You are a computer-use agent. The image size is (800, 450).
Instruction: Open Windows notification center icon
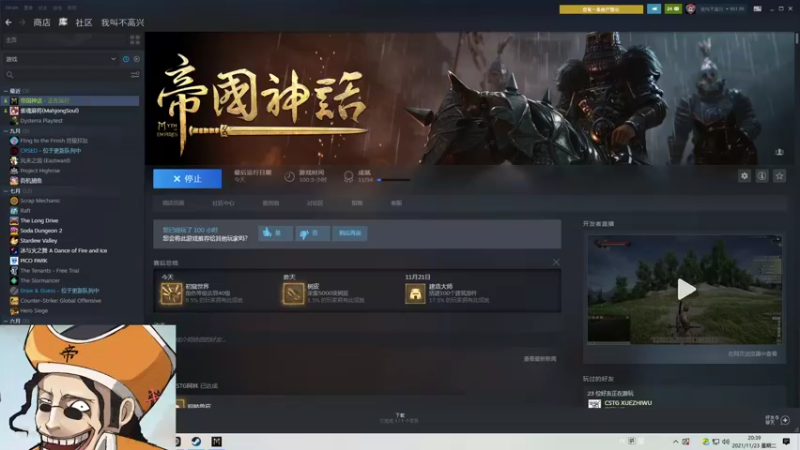coord(786,441)
